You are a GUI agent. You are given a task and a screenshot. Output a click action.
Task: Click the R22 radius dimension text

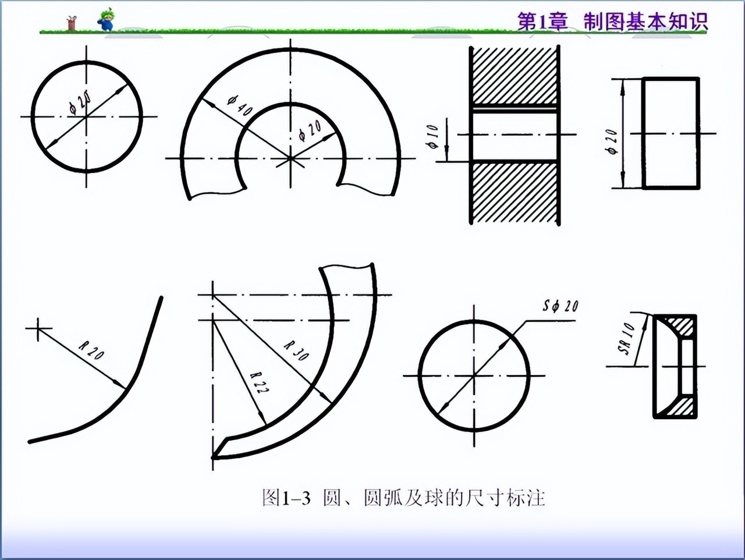tap(259, 382)
